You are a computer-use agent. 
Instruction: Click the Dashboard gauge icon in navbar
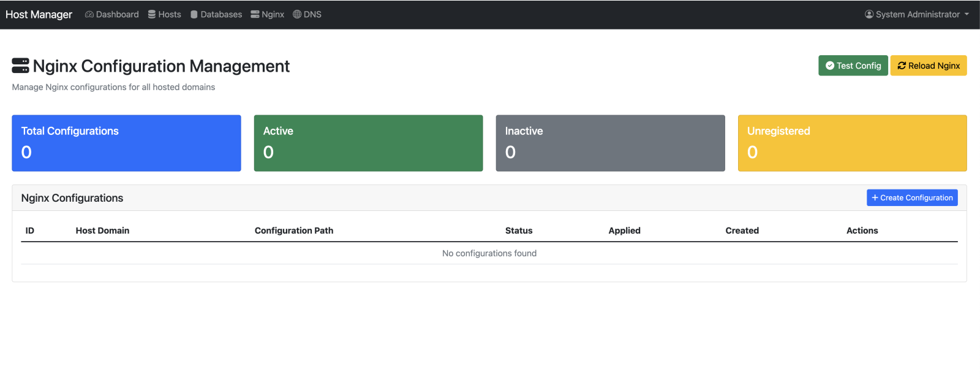(x=89, y=14)
